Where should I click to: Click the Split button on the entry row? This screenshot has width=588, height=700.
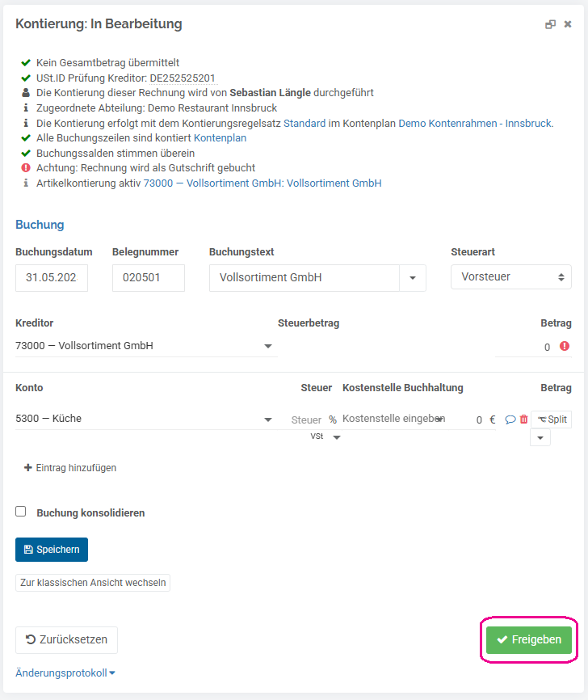click(x=552, y=420)
